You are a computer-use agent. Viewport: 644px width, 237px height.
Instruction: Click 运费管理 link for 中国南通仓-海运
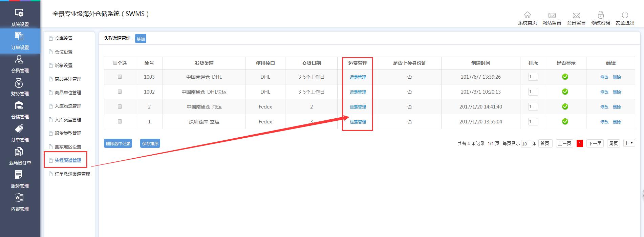coord(358,107)
